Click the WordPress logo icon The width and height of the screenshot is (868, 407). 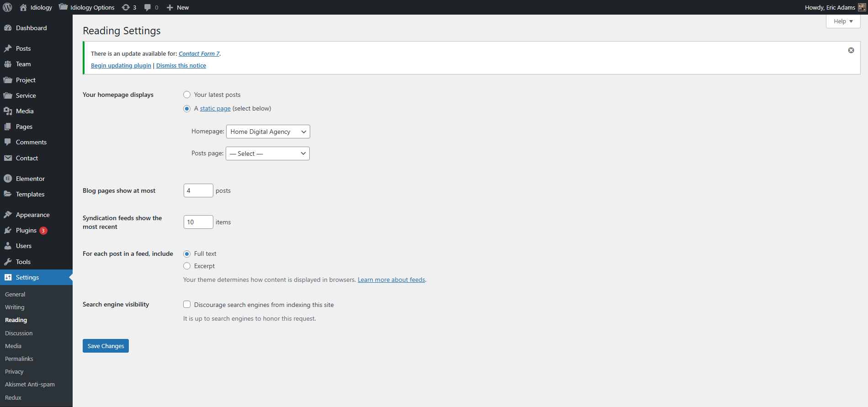pyautogui.click(x=8, y=7)
